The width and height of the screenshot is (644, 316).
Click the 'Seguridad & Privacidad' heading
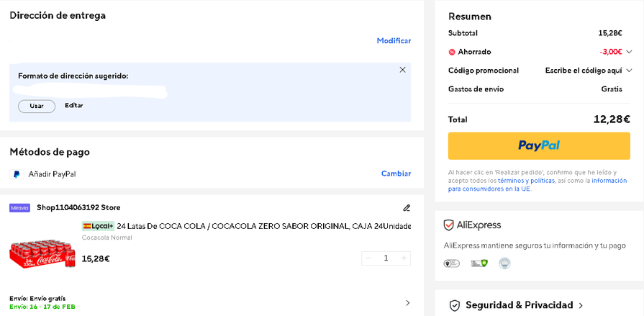519,305
